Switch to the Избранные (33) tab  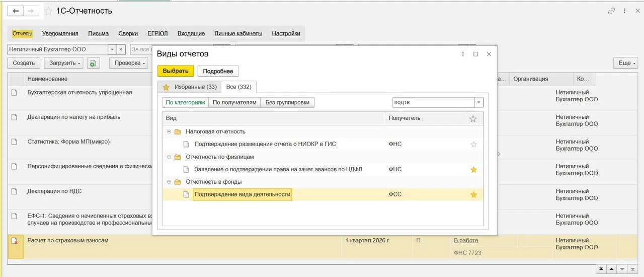coord(189,87)
